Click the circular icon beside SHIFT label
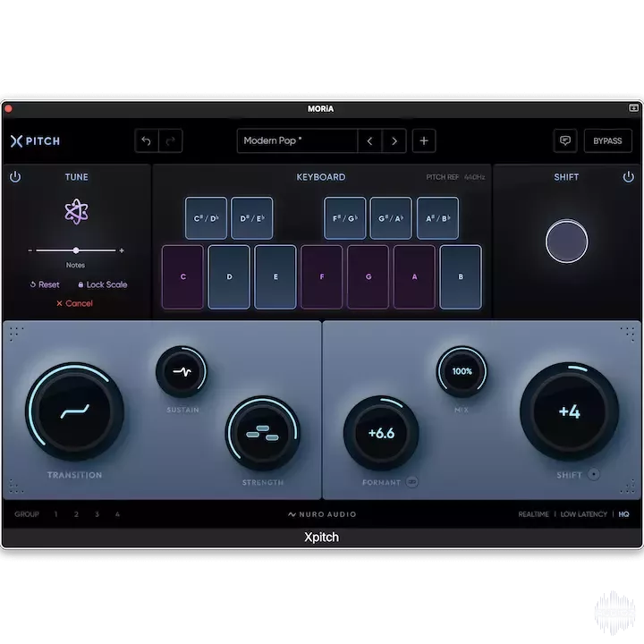Image resolution: width=644 pixels, height=644 pixels. tap(594, 474)
